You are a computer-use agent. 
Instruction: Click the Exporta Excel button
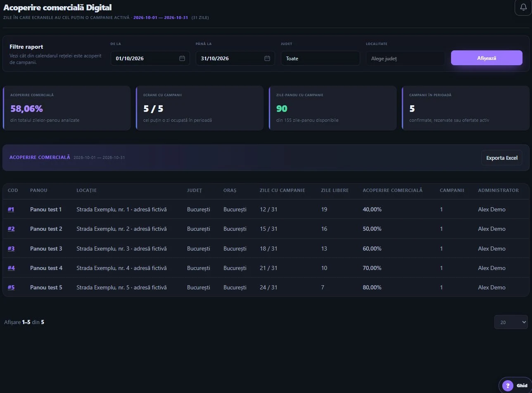click(x=502, y=158)
